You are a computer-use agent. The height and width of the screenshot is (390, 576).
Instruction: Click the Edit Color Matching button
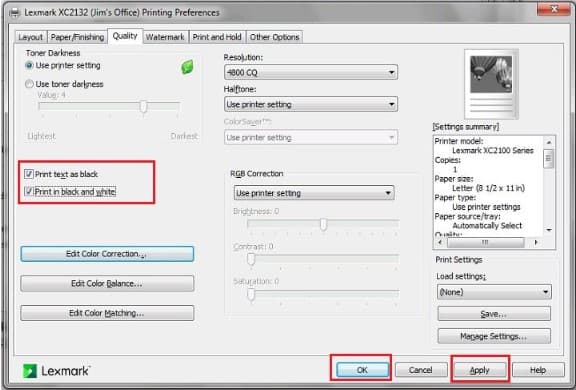point(107,313)
